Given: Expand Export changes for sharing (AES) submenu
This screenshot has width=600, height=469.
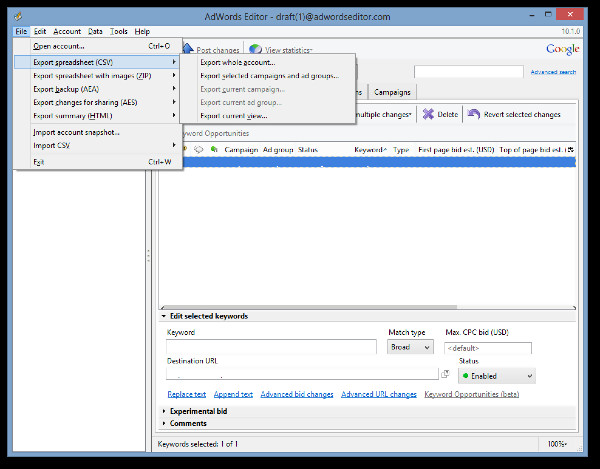Looking at the screenshot, I should tap(98, 103).
